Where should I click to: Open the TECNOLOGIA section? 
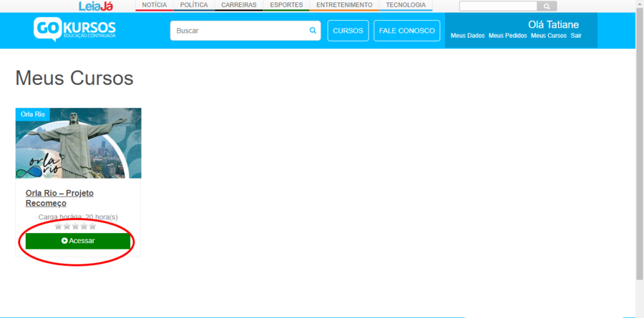click(406, 5)
